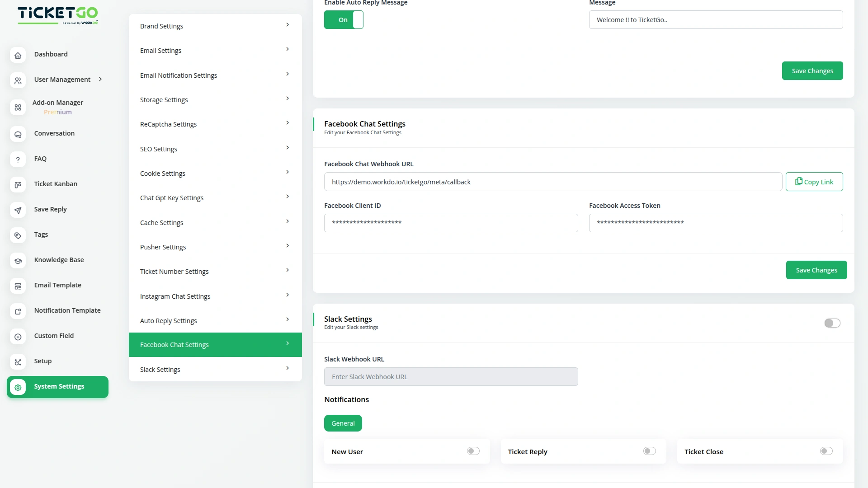
Task: Open the FAQ question mark icon
Action: point(18,160)
